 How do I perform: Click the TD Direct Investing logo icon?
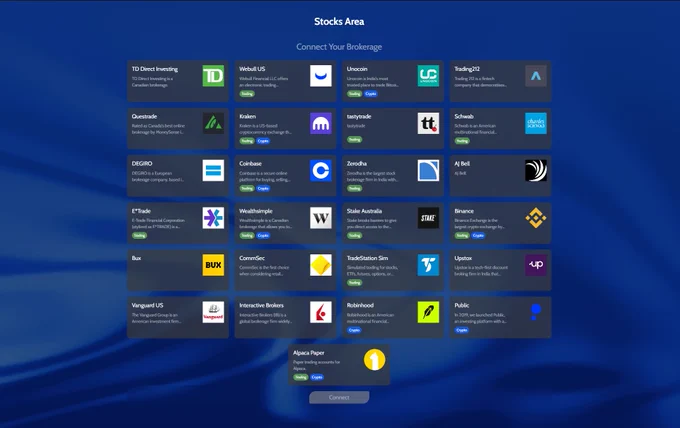click(213, 76)
